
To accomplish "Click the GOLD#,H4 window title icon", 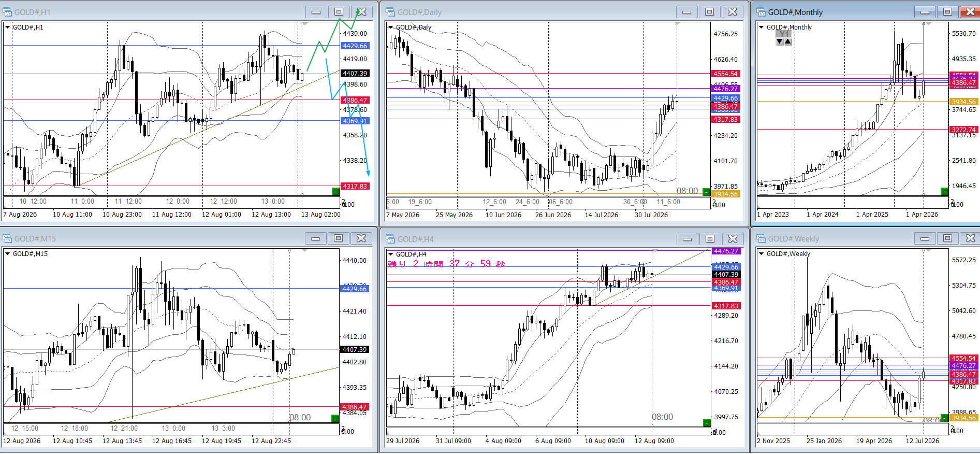I will [x=390, y=238].
